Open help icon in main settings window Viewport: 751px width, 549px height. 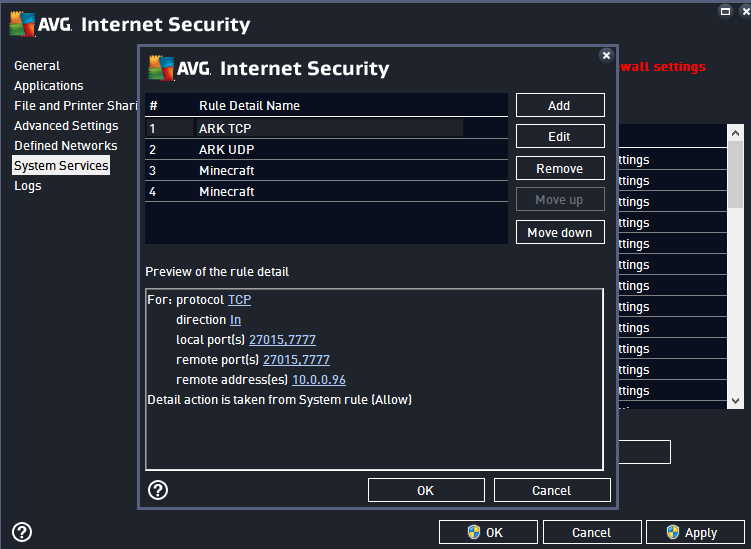coord(22,532)
